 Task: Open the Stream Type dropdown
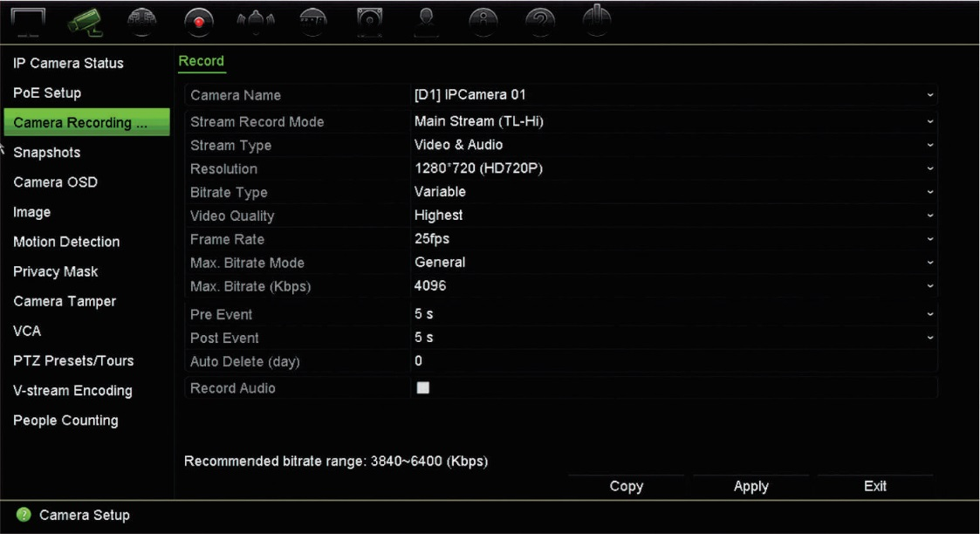tap(673, 145)
